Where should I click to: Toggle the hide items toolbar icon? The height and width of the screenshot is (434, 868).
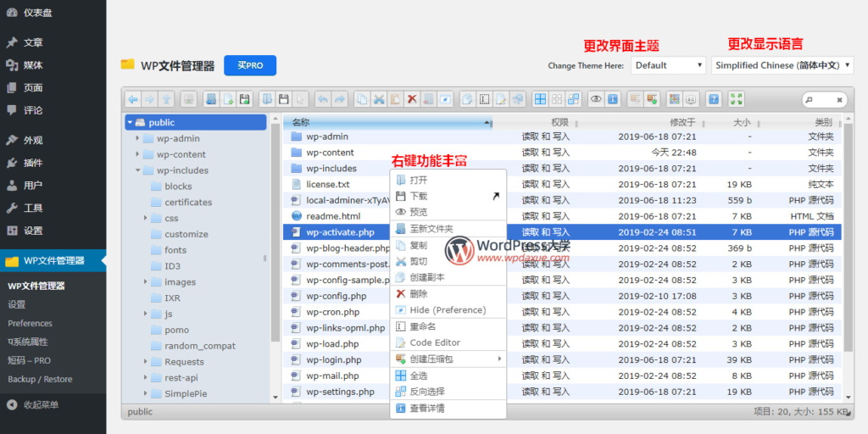pos(446,99)
